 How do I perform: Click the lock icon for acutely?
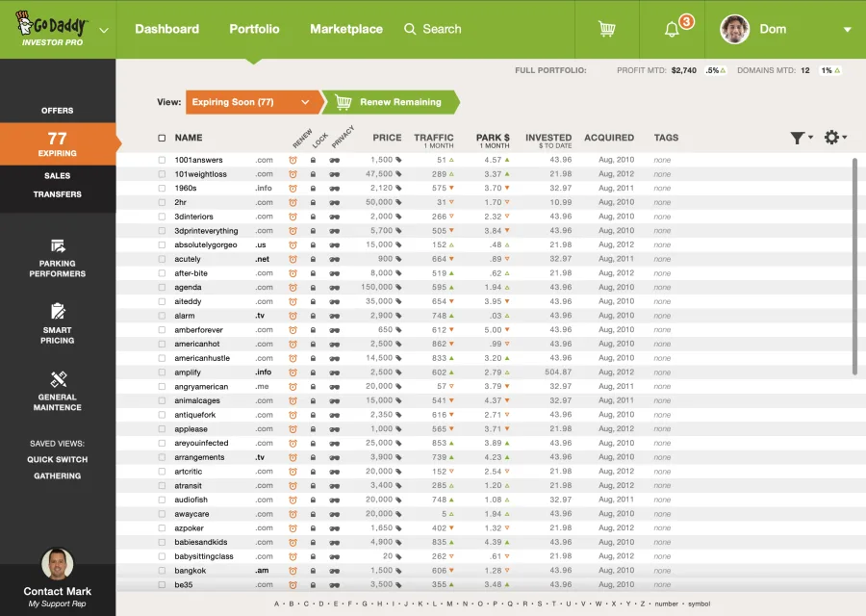click(x=313, y=259)
